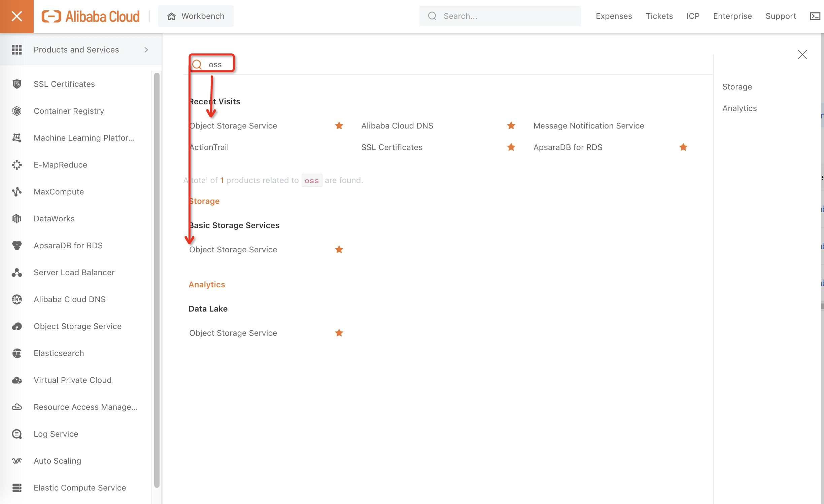Open the Tickets menu in top bar
The image size is (824, 504).
(x=659, y=16)
